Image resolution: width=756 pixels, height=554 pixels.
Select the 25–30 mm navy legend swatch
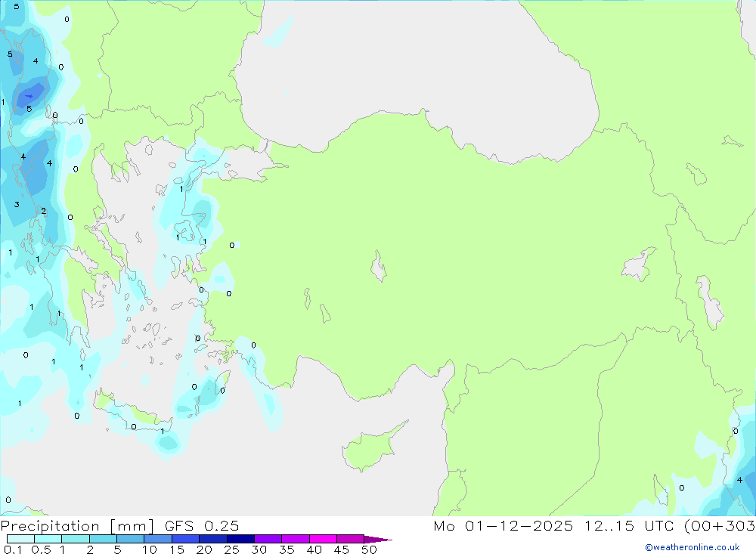coord(240,539)
